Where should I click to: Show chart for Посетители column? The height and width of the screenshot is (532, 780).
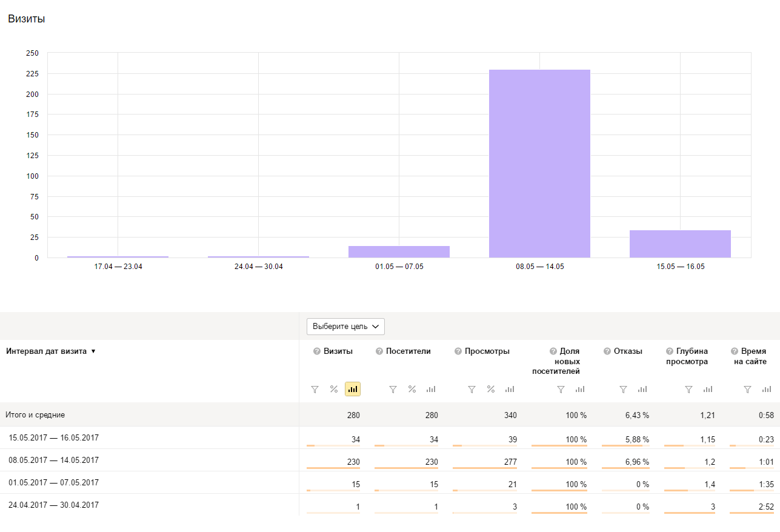pos(431,389)
